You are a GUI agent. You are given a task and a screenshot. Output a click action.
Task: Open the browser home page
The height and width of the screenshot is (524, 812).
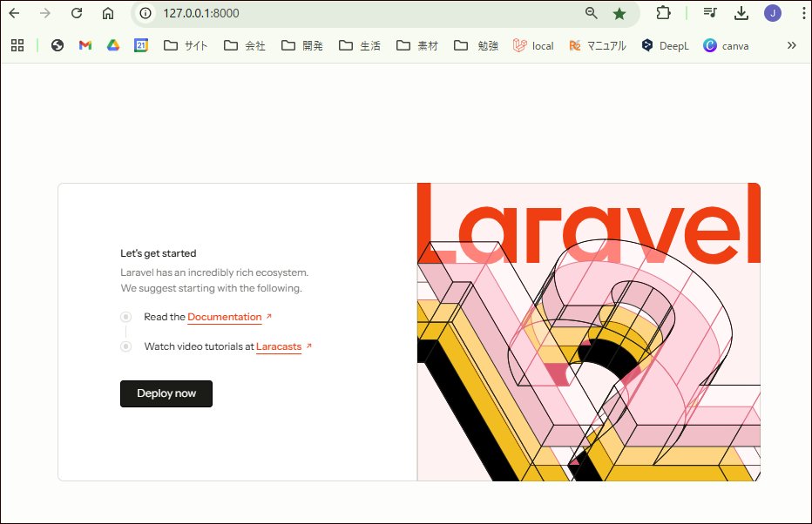tap(108, 13)
